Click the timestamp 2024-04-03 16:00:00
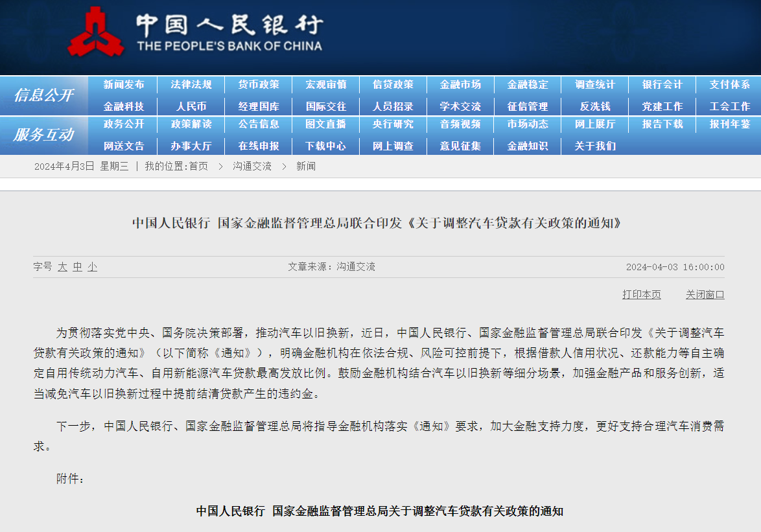The height and width of the screenshot is (532, 761). (675, 267)
